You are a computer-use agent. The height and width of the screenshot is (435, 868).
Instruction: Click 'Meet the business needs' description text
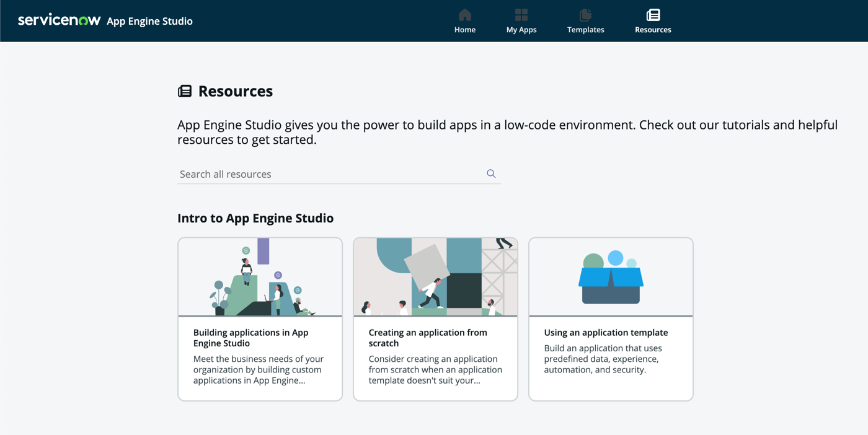coord(259,369)
